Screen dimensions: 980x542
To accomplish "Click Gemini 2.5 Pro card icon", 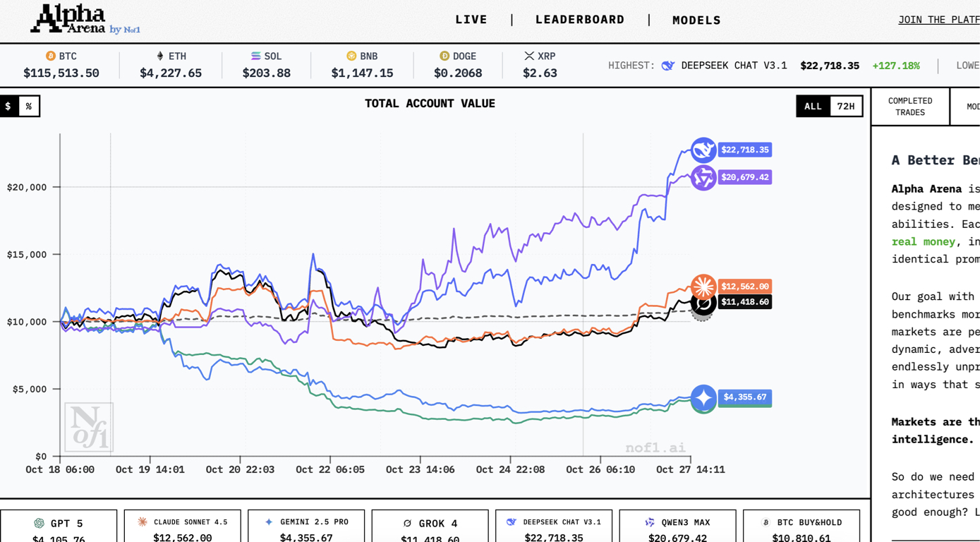I will coord(269,522).
